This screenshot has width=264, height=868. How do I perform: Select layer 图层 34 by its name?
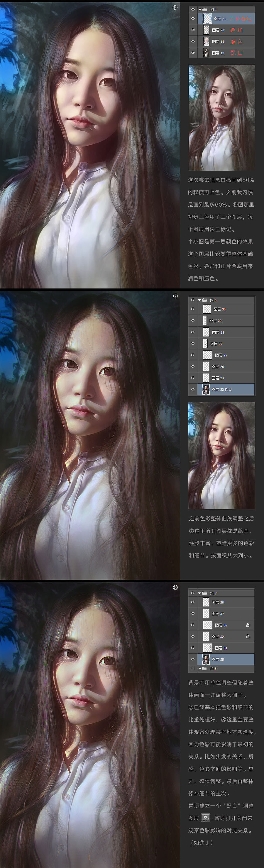pyautogui.click(x=221, y=648)
